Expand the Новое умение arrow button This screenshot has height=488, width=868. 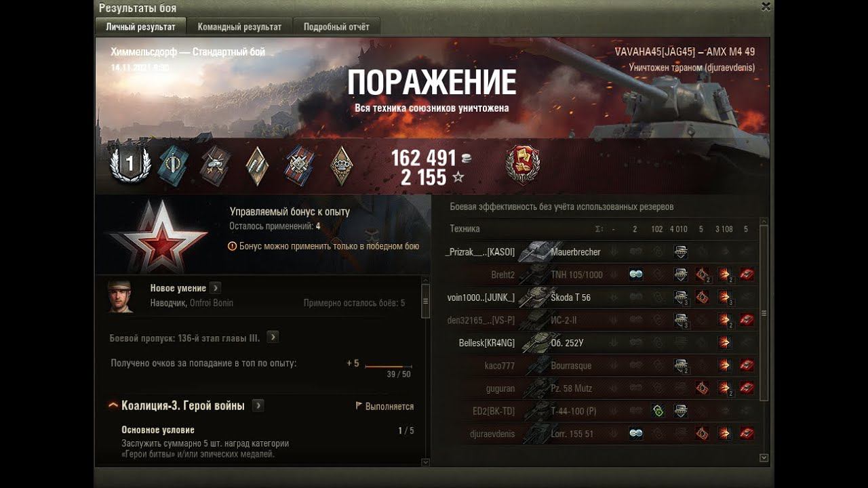216,288
